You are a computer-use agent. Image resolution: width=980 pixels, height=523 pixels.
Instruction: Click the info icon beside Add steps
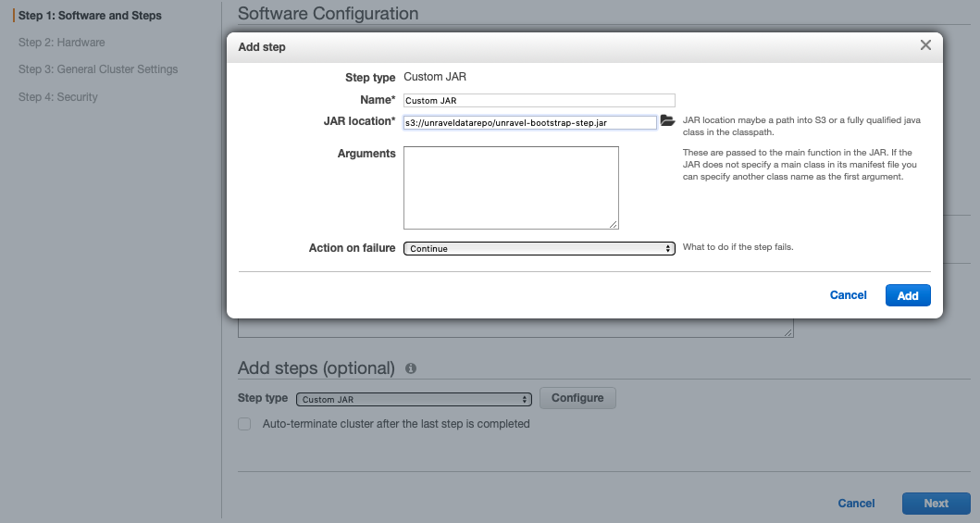(411, 368)
